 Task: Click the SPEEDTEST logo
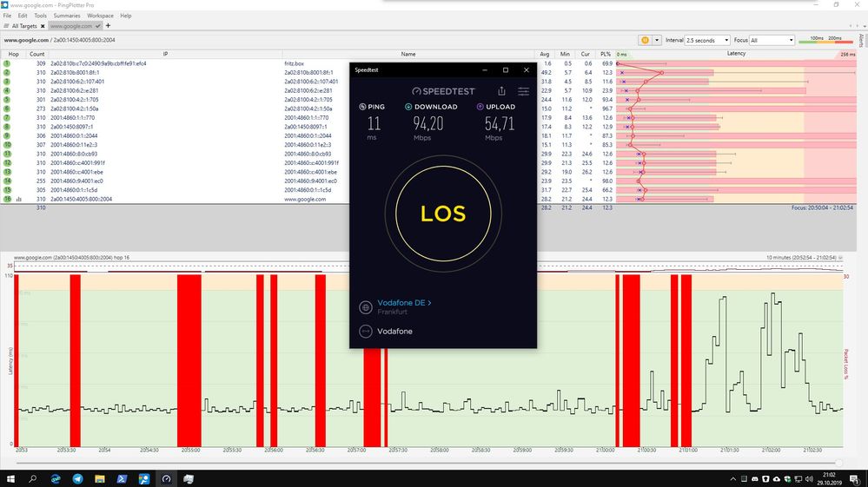pyautogui.click(x=443, y=91)
